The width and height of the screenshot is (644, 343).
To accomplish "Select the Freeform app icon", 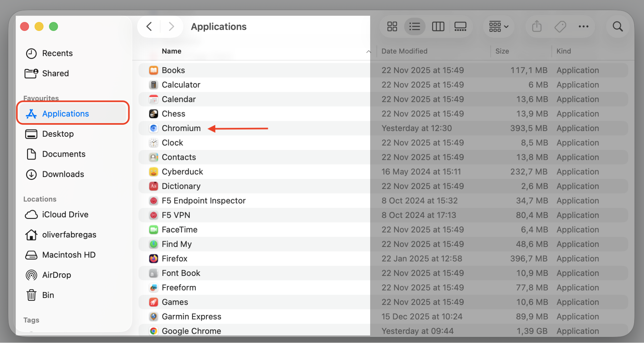I will click(154, 288).
